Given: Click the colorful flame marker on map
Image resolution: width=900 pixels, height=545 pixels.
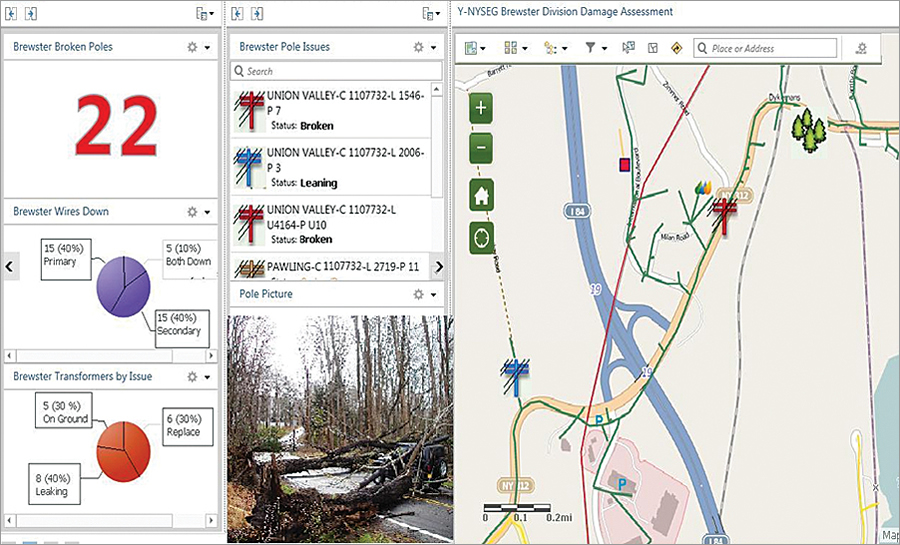Looking at the screenshot, I should coord(703,187).
